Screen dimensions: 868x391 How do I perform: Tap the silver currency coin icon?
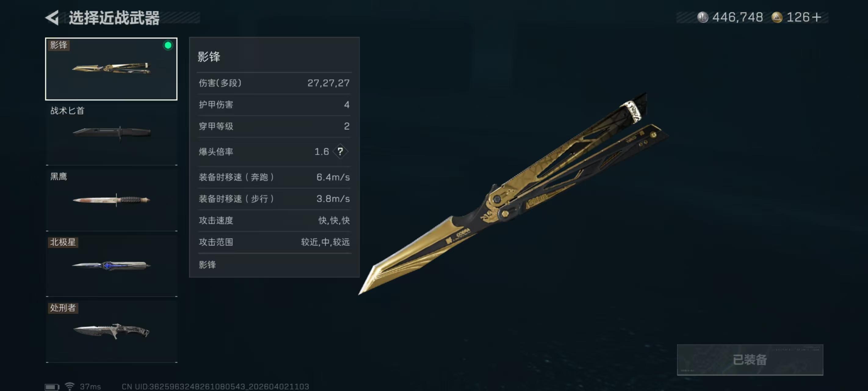[x=703, y=17]
